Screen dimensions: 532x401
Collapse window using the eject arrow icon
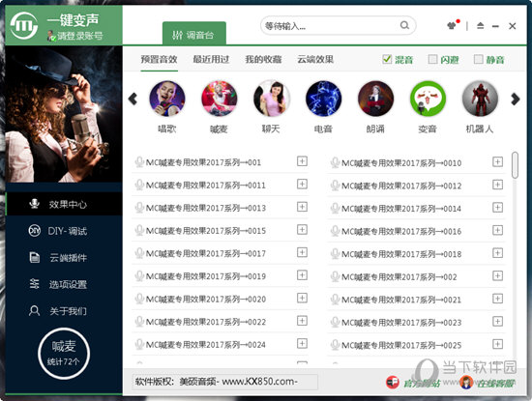pos(480,26)
